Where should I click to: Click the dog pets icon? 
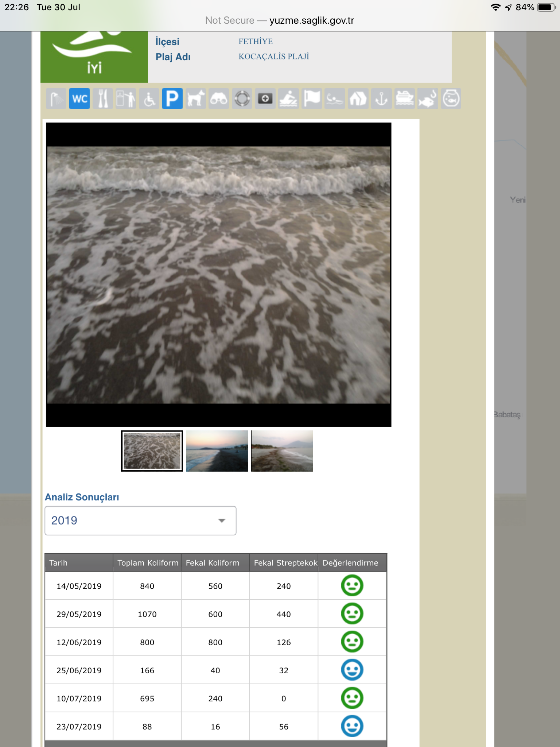click(196, 98)
